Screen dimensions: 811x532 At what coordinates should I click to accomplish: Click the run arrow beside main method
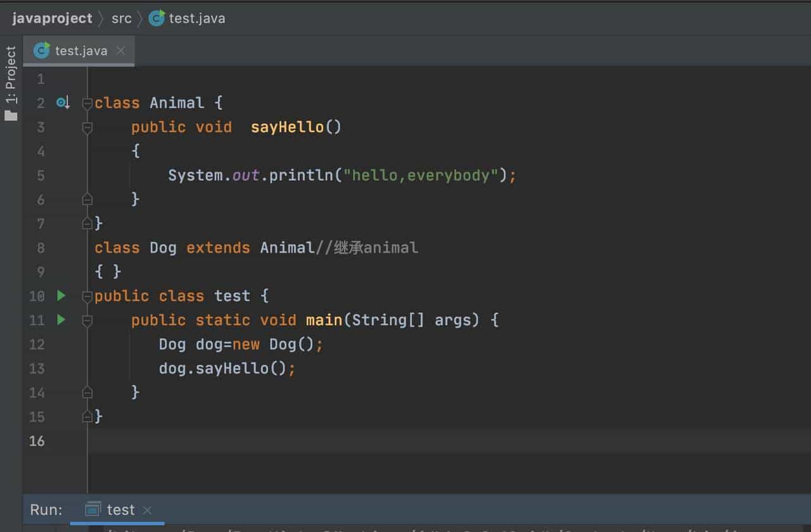[61, 320]
